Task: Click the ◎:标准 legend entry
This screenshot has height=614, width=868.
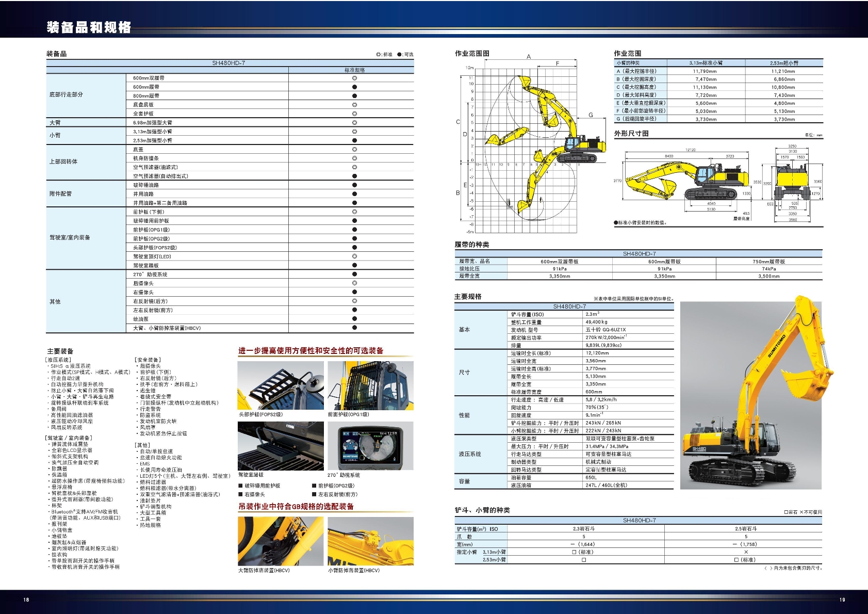Action: coord(384,55)
